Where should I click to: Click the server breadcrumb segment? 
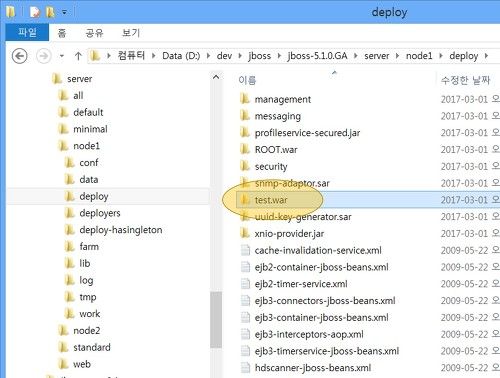coord(377,56)
